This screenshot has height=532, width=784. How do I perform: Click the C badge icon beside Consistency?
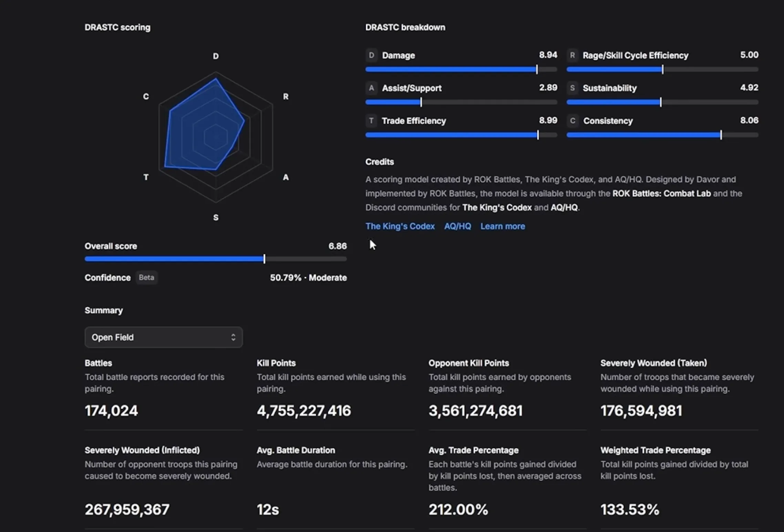coord(572,121)
